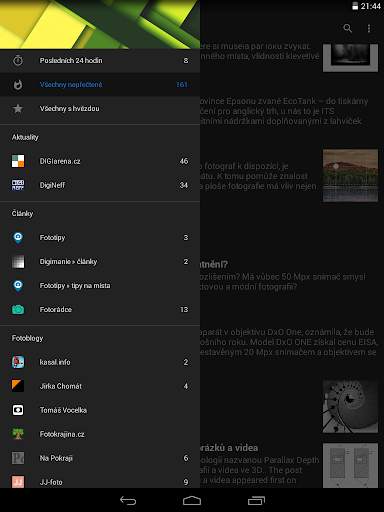Open the Parallax Depth article text
The height and width of the screenshot is (512, 384).
(259, 470)
